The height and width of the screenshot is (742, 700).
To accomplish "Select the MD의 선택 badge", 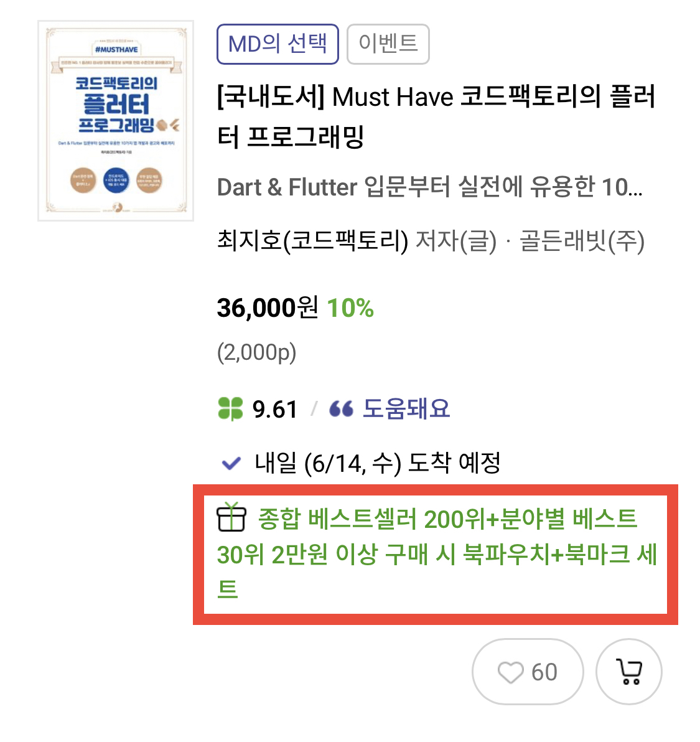I will pyautogui.click(x=278, y=44).
